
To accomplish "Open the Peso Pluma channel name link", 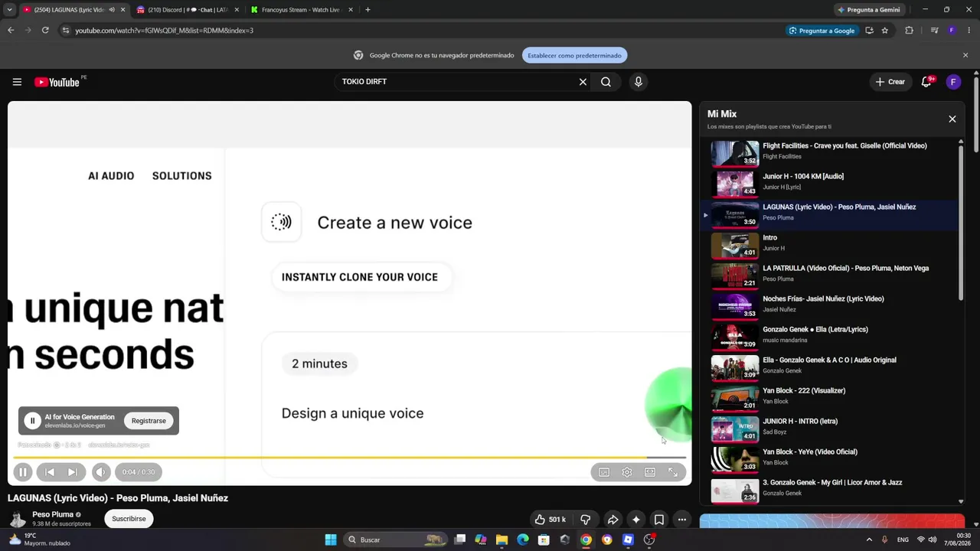I will pos(53,514).
